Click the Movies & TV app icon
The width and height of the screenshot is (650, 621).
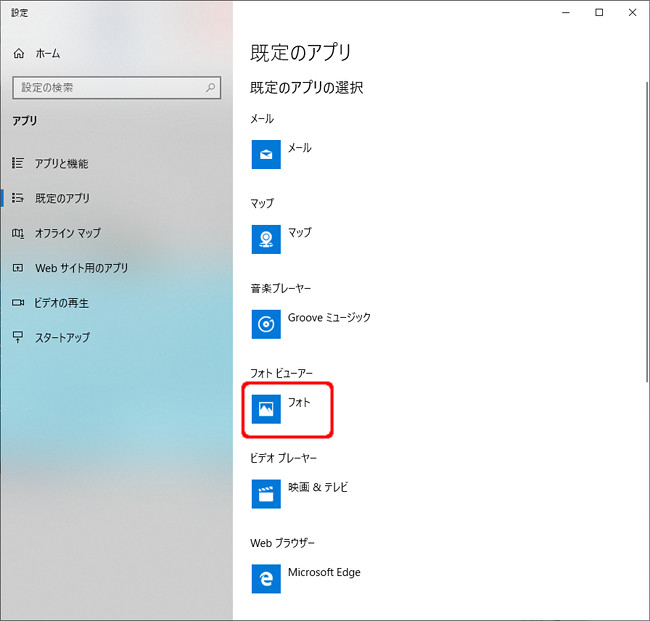pos(266,494)
